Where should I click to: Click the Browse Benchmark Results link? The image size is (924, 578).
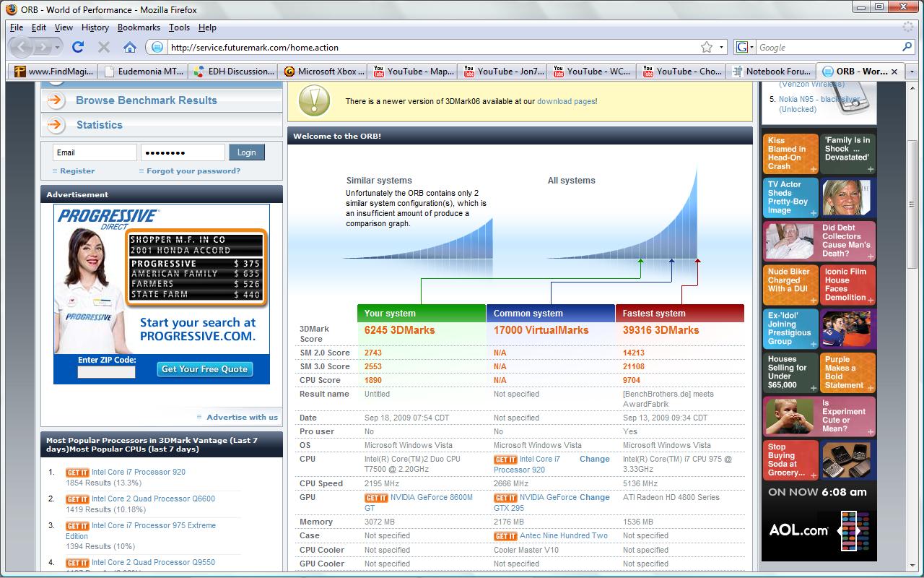[x=147, y=100]
